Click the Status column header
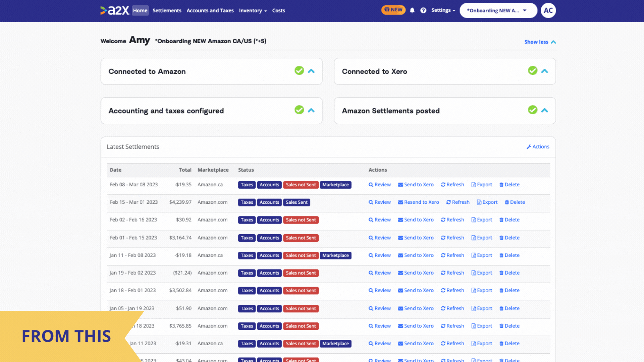The image size is (644, 362). point(246,170)
